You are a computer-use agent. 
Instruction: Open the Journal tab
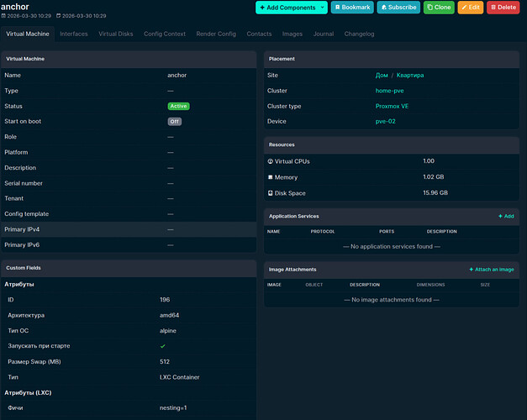tap(324, 34)
